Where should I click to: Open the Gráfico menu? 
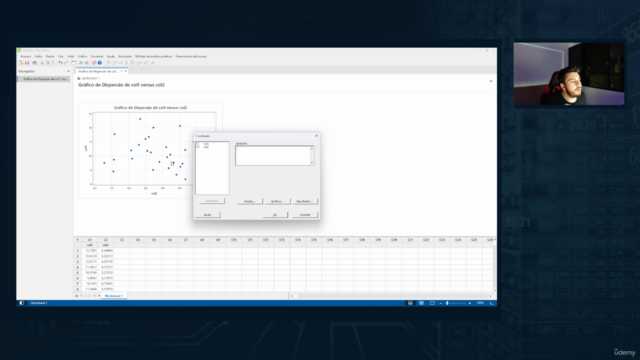pos(82,56)
